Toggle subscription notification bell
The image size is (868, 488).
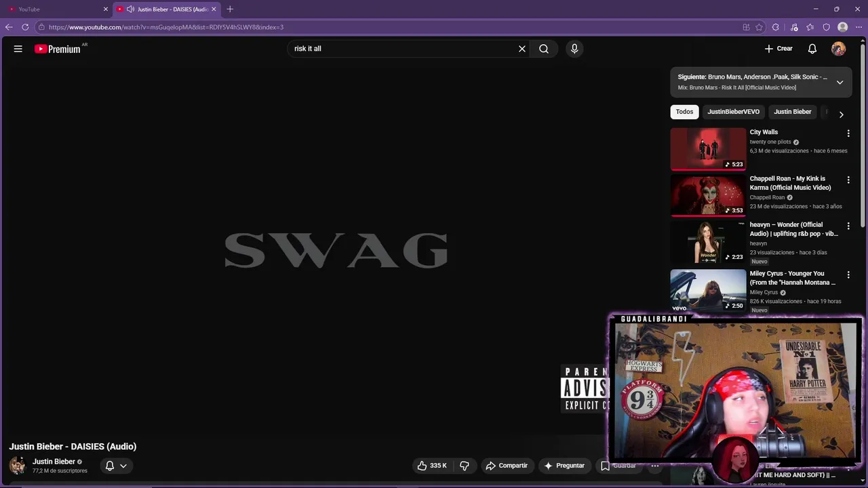point(109,466)
